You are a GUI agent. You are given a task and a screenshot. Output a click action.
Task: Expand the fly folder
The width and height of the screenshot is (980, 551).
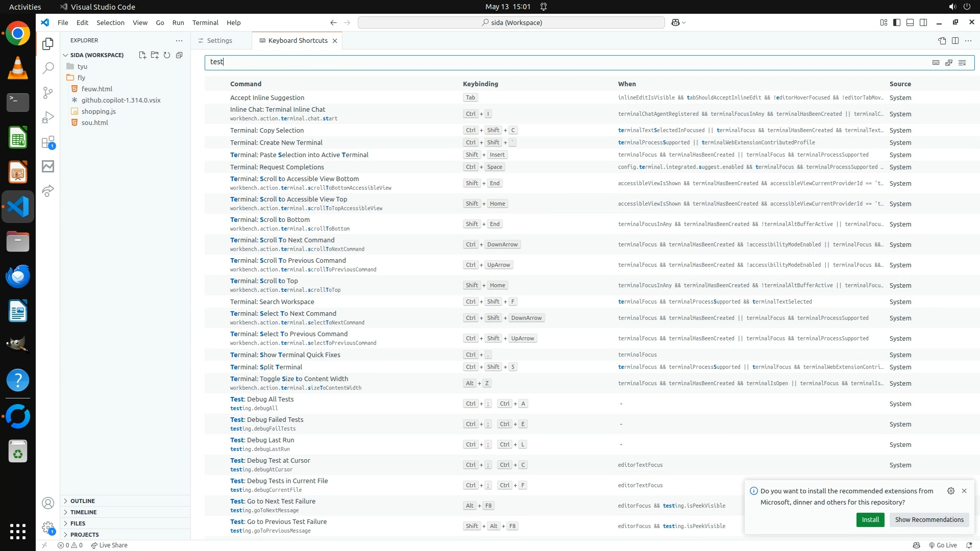[81, 78]
